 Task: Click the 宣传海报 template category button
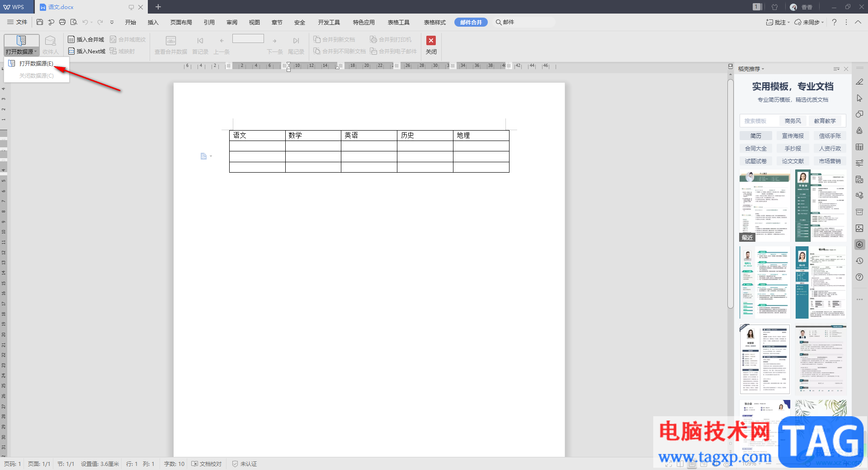click(x=793, y=136)
